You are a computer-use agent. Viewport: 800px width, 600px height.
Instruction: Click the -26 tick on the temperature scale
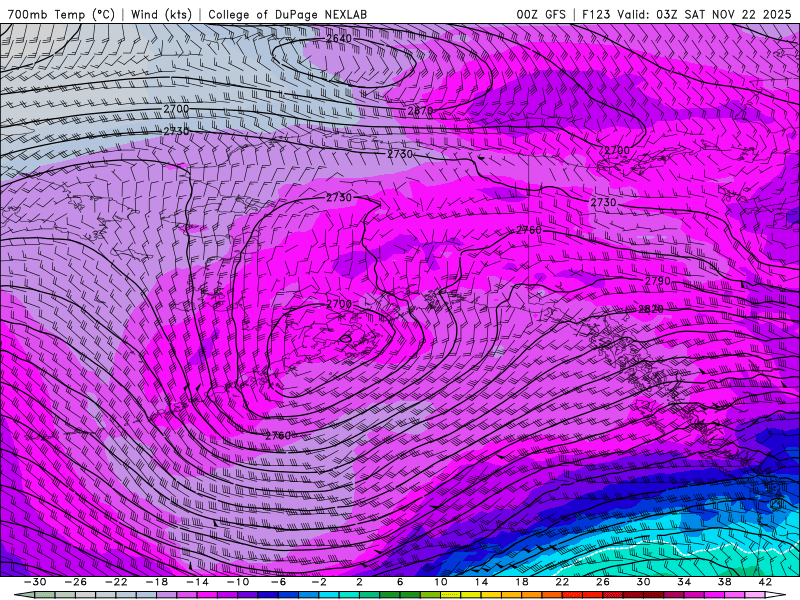[76, 582]
